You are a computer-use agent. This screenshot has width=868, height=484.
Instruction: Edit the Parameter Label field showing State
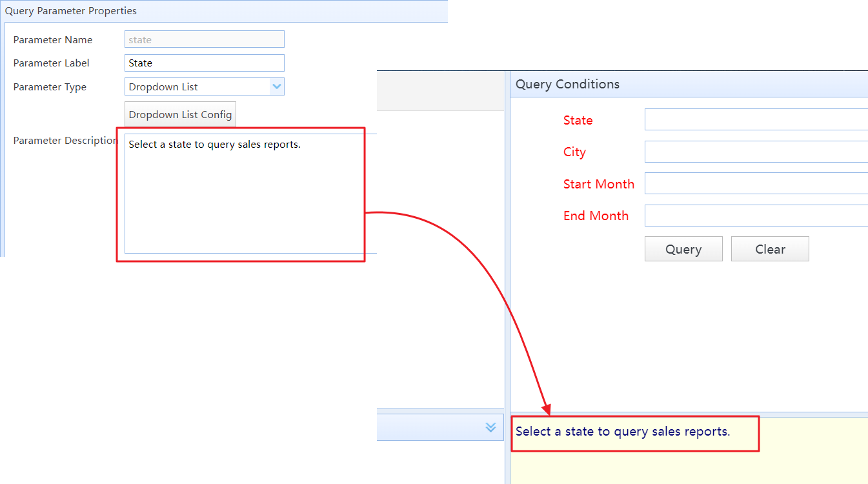click(x=204, y=63)
